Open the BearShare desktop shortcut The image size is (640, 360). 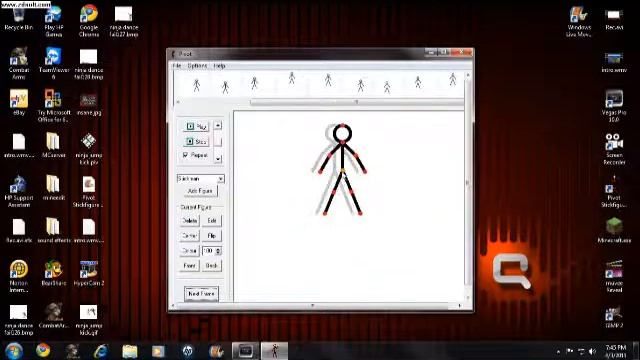point(53,273)
